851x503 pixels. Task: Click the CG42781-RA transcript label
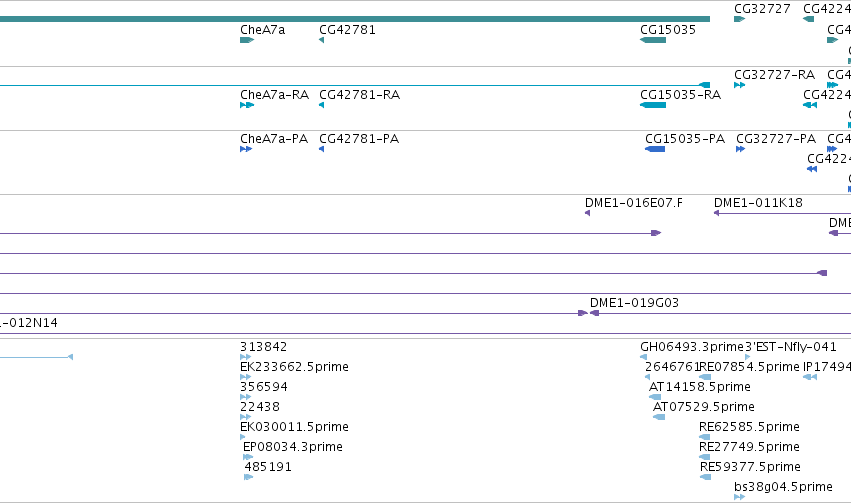[359, 95]
